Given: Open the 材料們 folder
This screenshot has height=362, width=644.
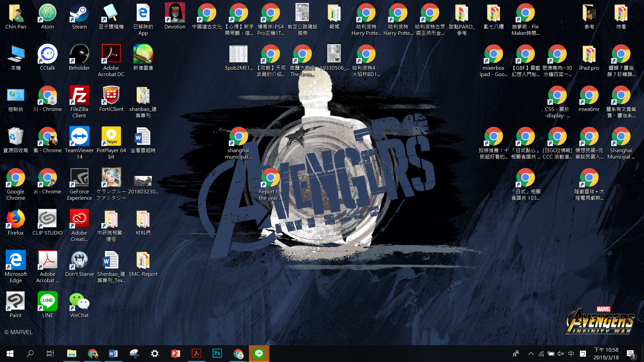Looking at the screenshot, I should click(x=143, y=223).
